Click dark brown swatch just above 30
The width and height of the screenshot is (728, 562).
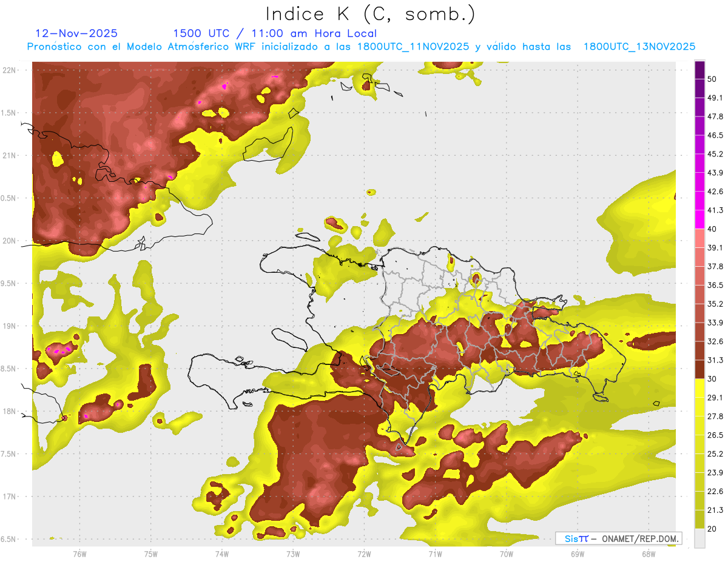699,370
